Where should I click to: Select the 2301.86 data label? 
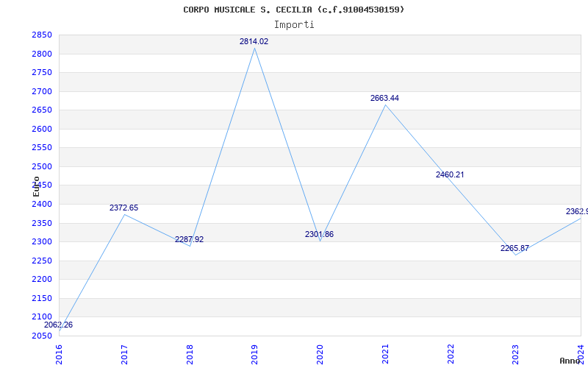pos(319,234)
